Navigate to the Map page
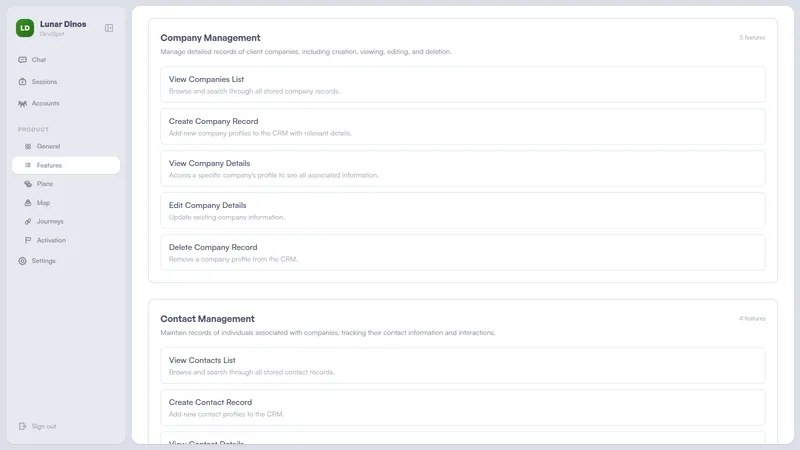The image size is (800, 450). pyautogui.click(x=43, y=203)
